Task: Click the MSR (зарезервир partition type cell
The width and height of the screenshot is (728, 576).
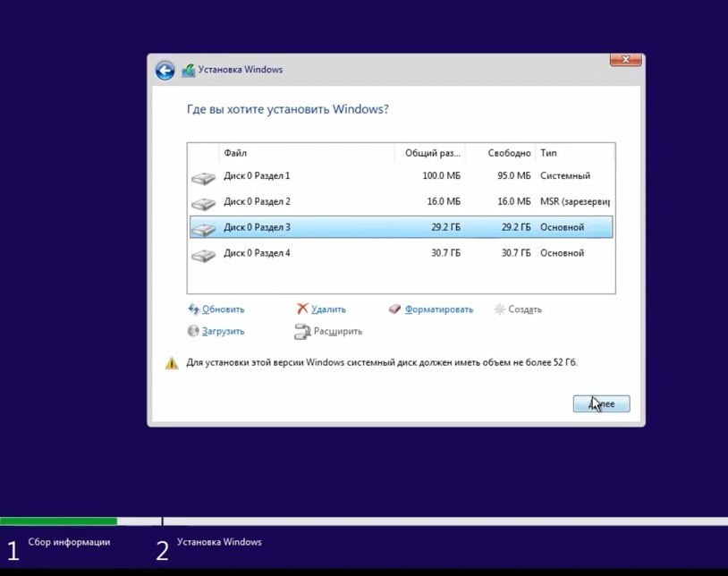Action: click(x=575, y=202)
